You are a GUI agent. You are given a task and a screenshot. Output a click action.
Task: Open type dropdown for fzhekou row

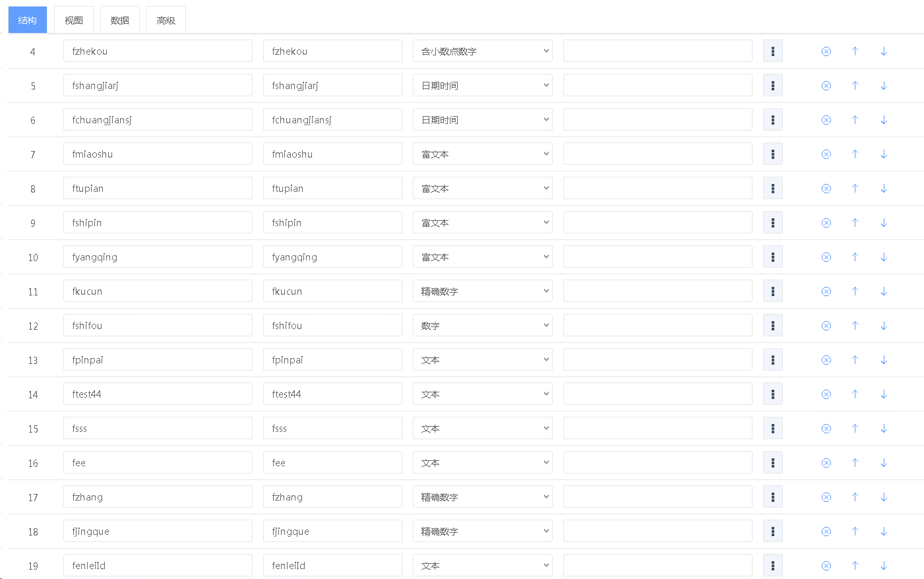coord(482,51)
